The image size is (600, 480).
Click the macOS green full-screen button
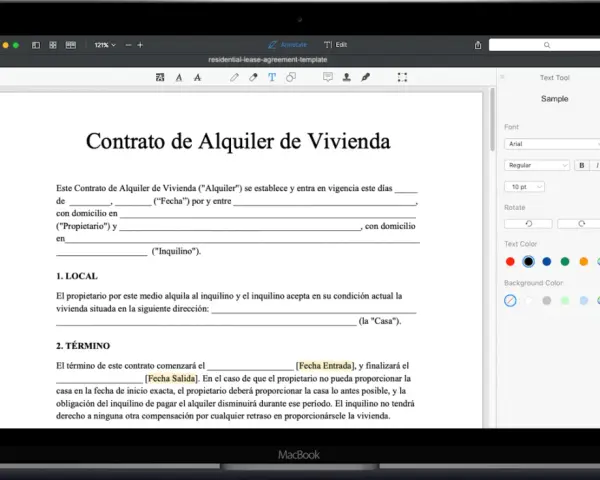click(x=16, y=45)
